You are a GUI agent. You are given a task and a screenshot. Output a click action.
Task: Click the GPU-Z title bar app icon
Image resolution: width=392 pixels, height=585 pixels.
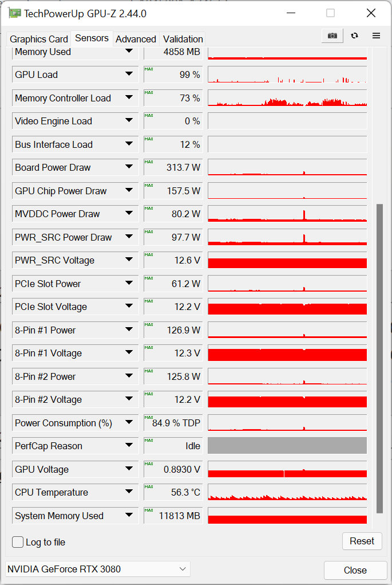[x=15, y=13]
